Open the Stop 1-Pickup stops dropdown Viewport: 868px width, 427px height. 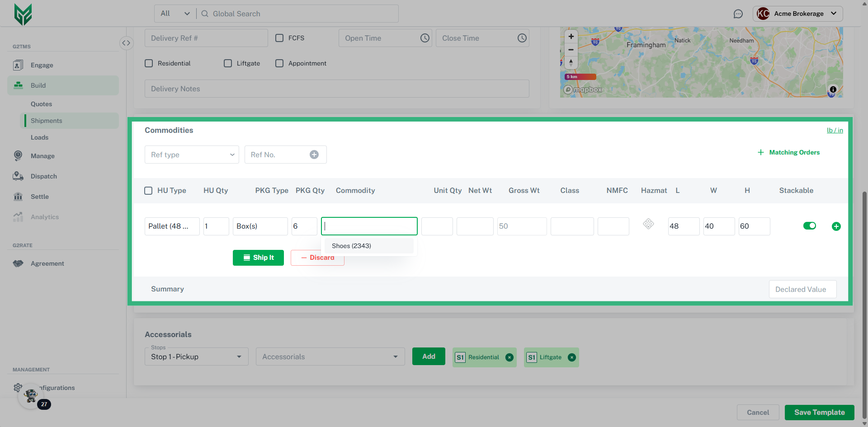tap(196, 357)
